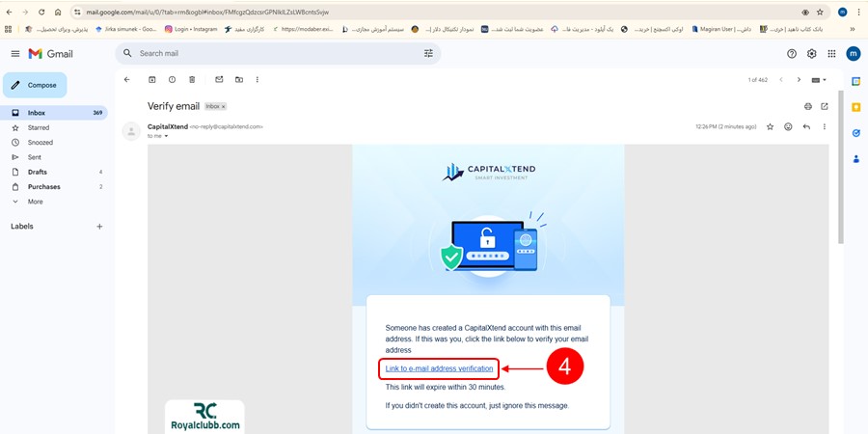Print this email
This screenshot has width=868, height=434.
tap(807, 106)
